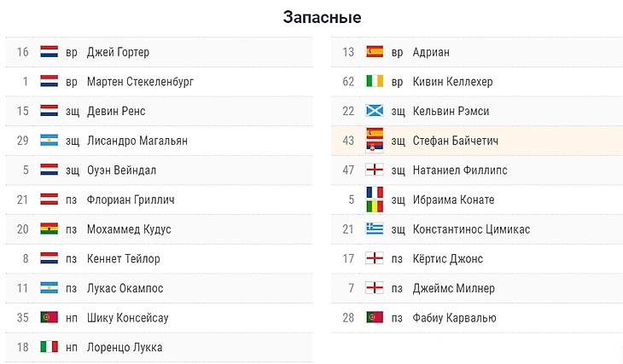The height and width of the screenshot is (364, 623).
Task: Select Кёртис Джонс player link
Action: pyautogui.click(x=447, y=258)
